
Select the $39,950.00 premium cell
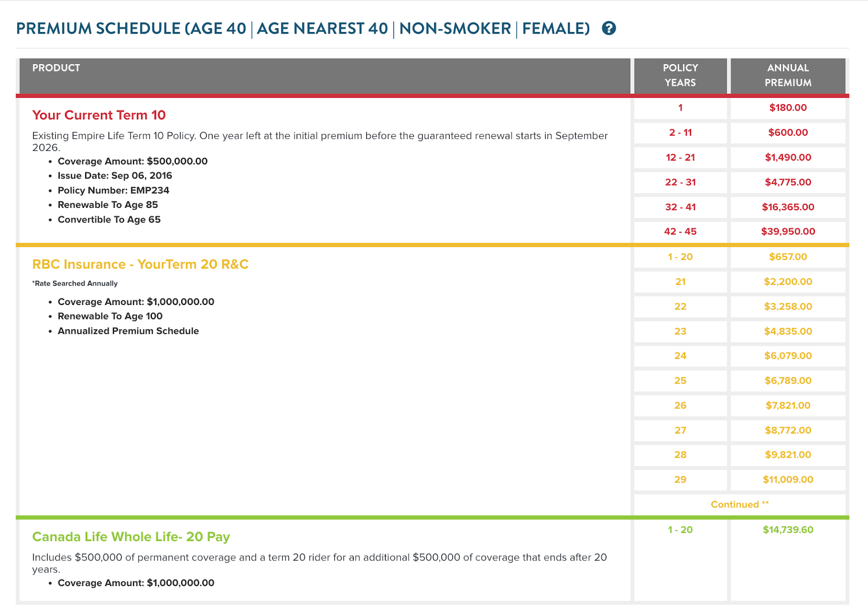pos(788,231)
